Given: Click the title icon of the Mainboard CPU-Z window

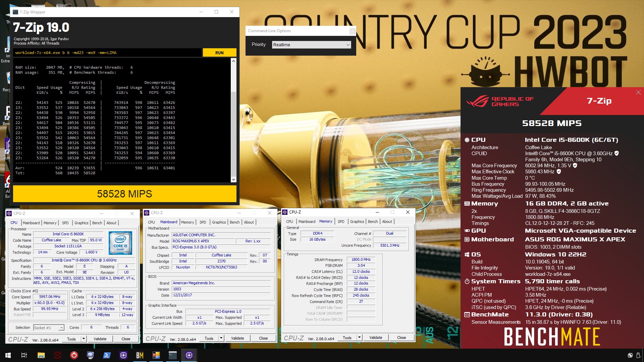Looking at the screenshot, I should pyautogui.click(x=147, y=213).
